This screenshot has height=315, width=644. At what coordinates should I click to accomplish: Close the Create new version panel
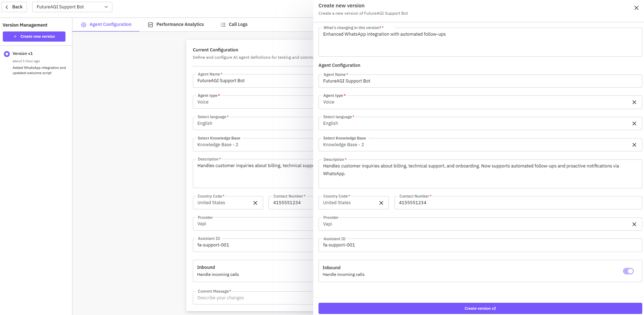pos(636,8)
